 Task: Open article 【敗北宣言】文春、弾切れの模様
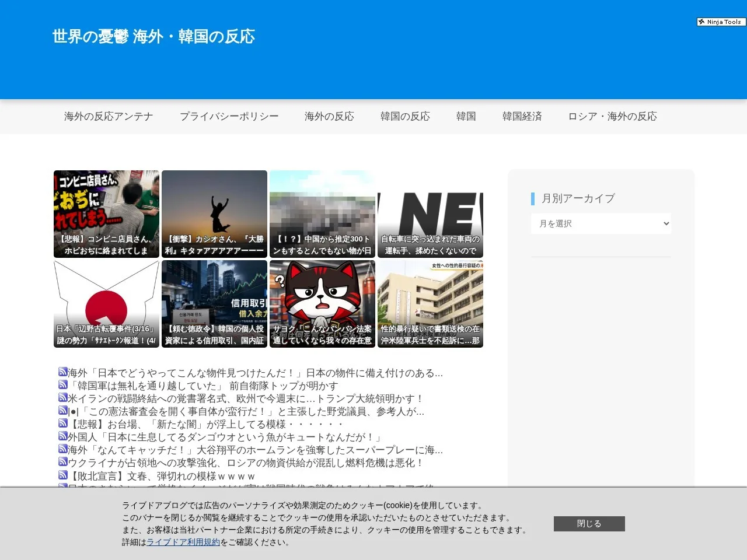(x=162, y=476)
